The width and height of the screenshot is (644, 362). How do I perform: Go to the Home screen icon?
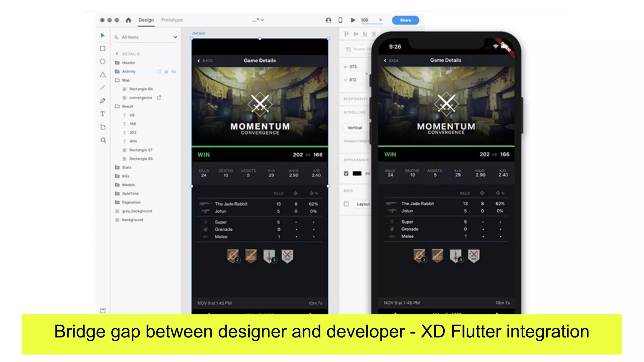(128, 20)
